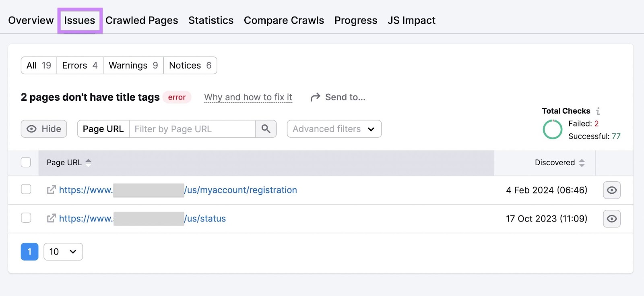This screenshot has height=296, width=644.
Task: Expand the Advanced filters dropdown
Action: point(334,129)
